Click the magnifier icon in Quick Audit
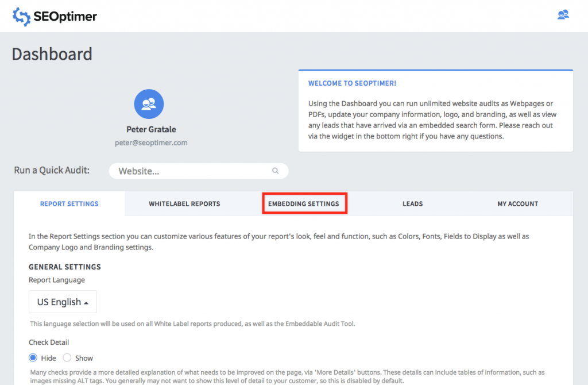588x385 pixels. 276,171
